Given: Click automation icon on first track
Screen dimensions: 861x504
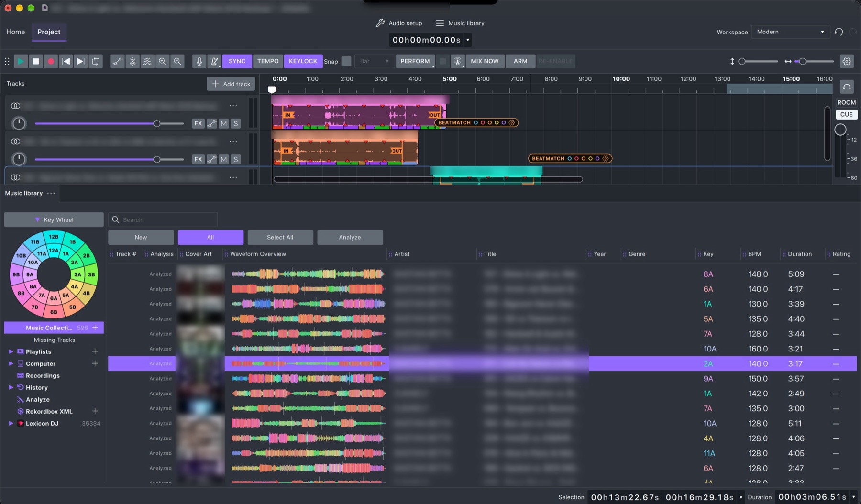Looking at the screenshot, I should (x=212, y=123).
